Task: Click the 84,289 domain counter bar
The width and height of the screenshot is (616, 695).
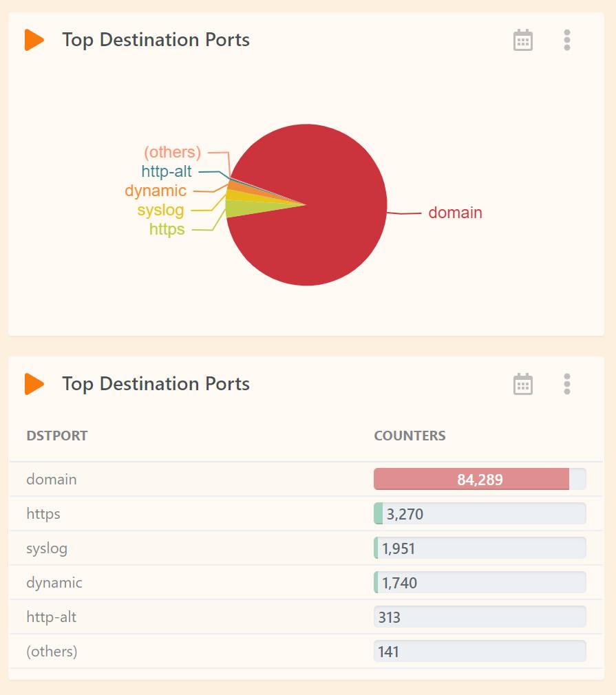Action: point(480,479)
